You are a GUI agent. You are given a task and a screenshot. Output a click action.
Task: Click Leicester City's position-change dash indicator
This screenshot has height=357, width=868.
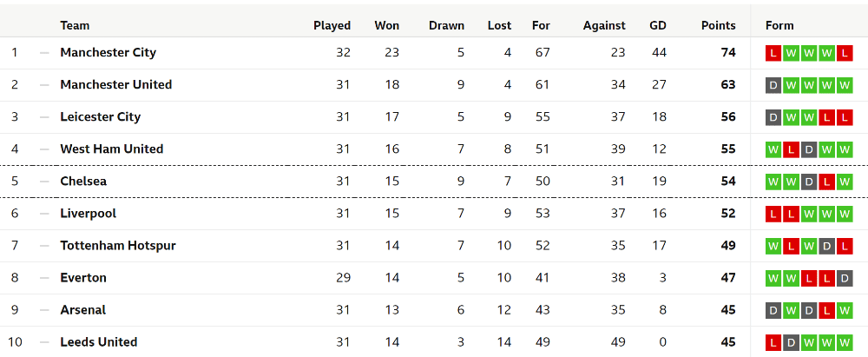coord(44,117)
